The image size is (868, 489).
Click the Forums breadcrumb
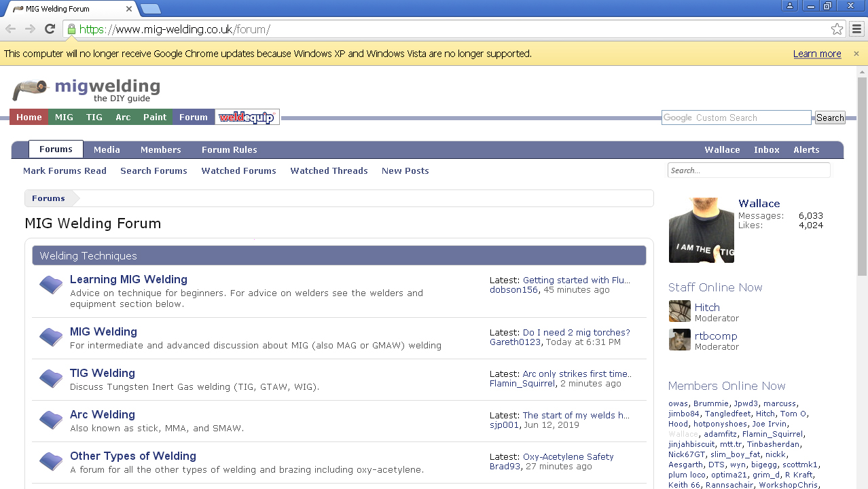point(48,198)
